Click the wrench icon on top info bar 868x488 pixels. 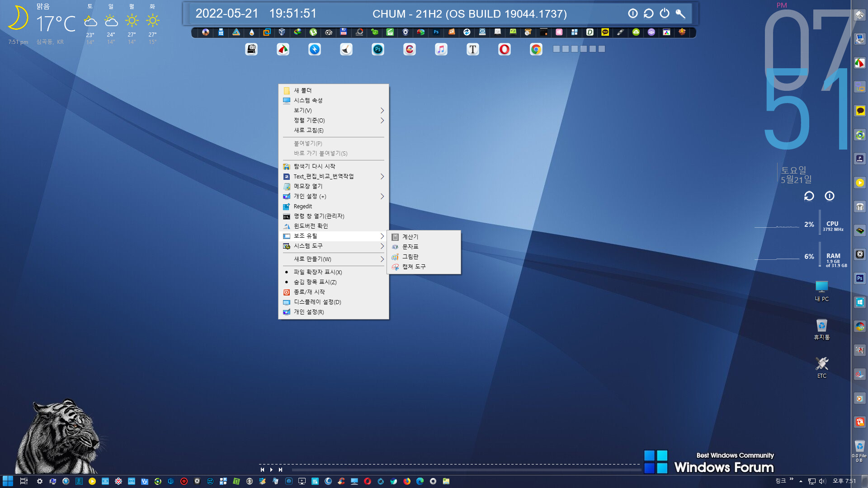(x=680, y=14)
